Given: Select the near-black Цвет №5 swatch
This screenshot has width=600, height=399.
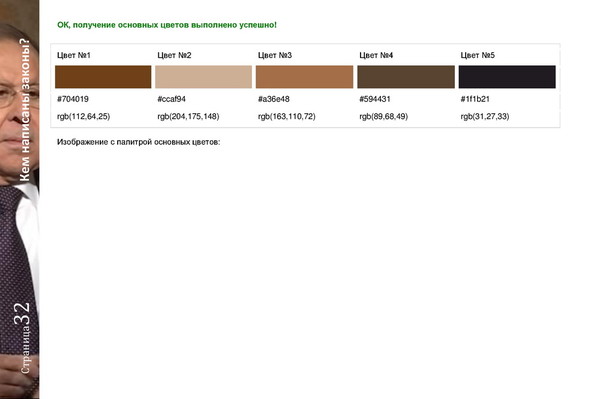Looking at the screenshot, I should [507, 77].
